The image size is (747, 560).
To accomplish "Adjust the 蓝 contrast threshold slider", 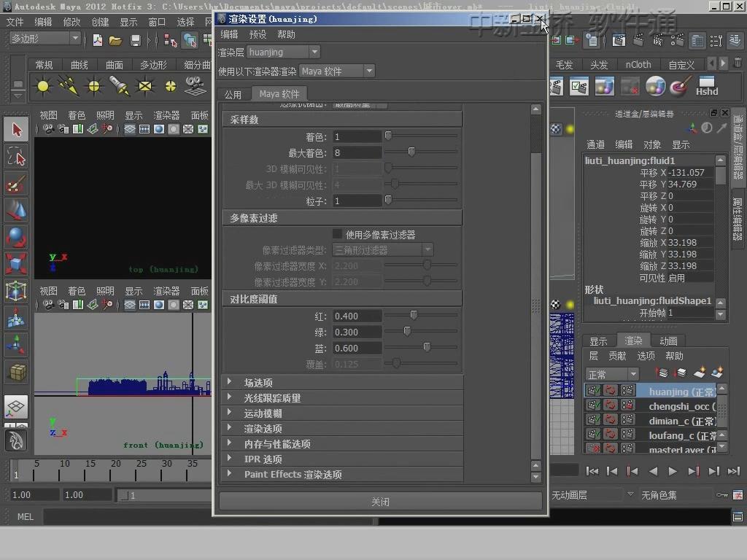I will click(x=427, y=347).
